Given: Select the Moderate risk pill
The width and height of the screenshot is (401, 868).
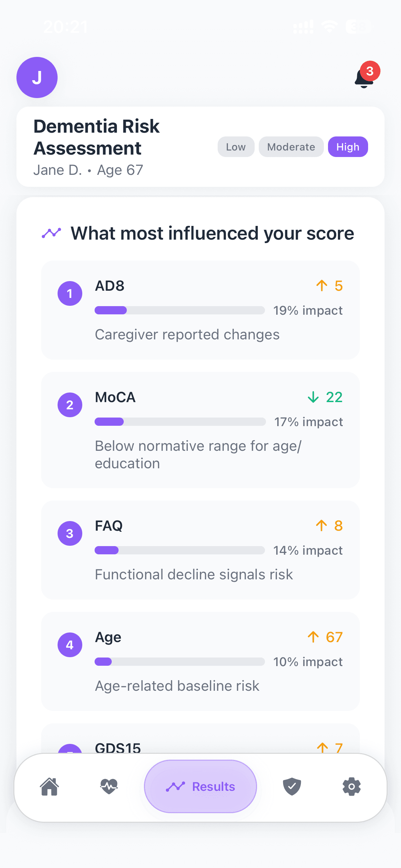Looking at the screenshot, I should (x=291, y=147).
